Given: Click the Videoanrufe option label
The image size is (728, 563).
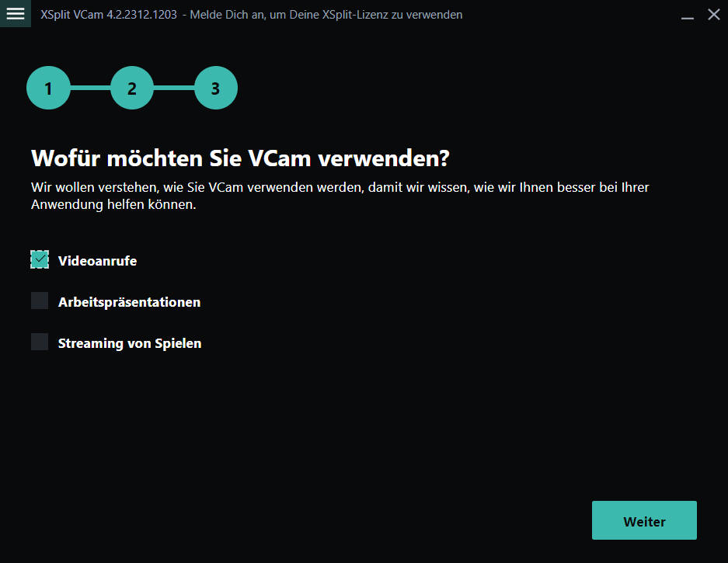Looking at the screenshot, I should tap(97, 261).
